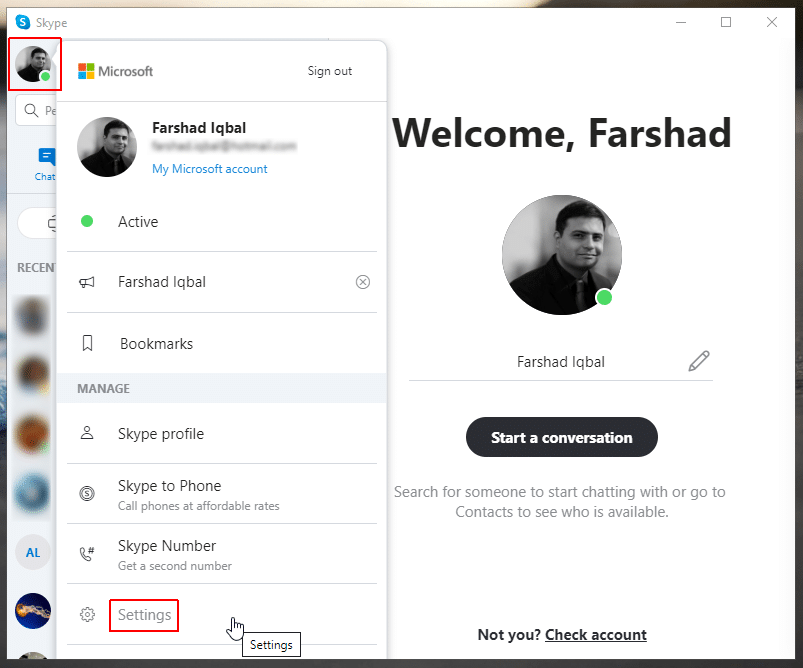Image resolution: width=803 pixels, height=668 pixels.
Task: Select Skype profile under Manage
Action: point(160,434)
